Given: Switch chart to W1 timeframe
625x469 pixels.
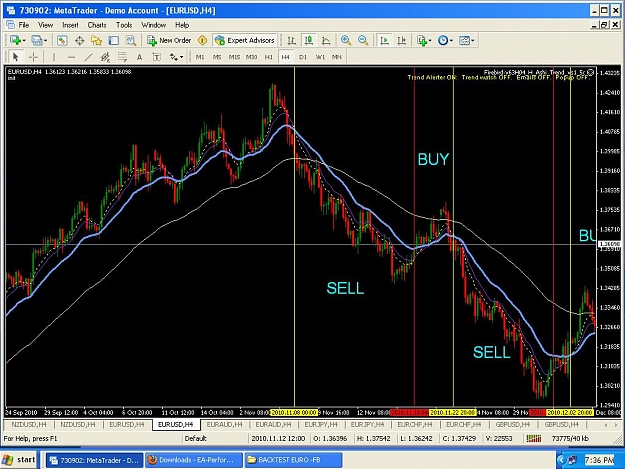Looking at the screenshot, I should [320, 57].
